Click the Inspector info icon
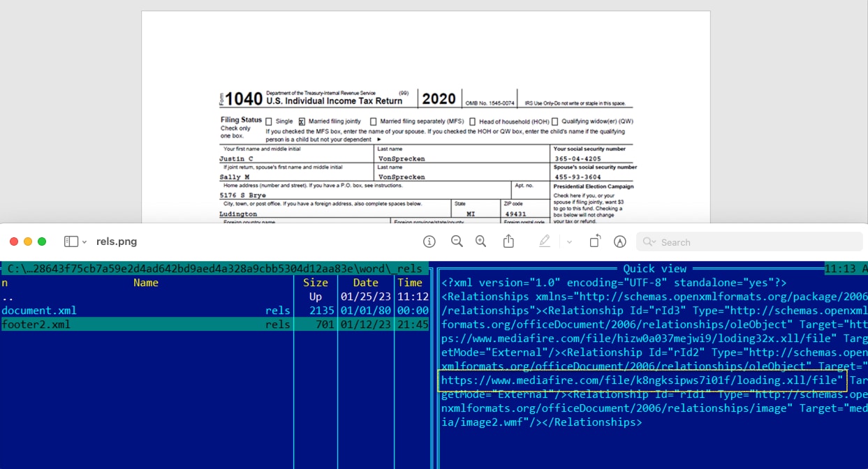Screen dimensions: 868x469 click(429, 241)
